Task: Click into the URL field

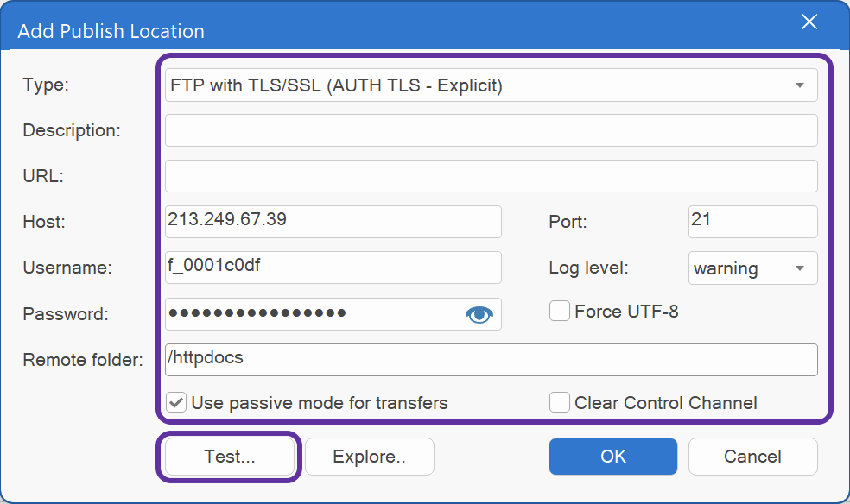Action: click(x=491, y=176)
